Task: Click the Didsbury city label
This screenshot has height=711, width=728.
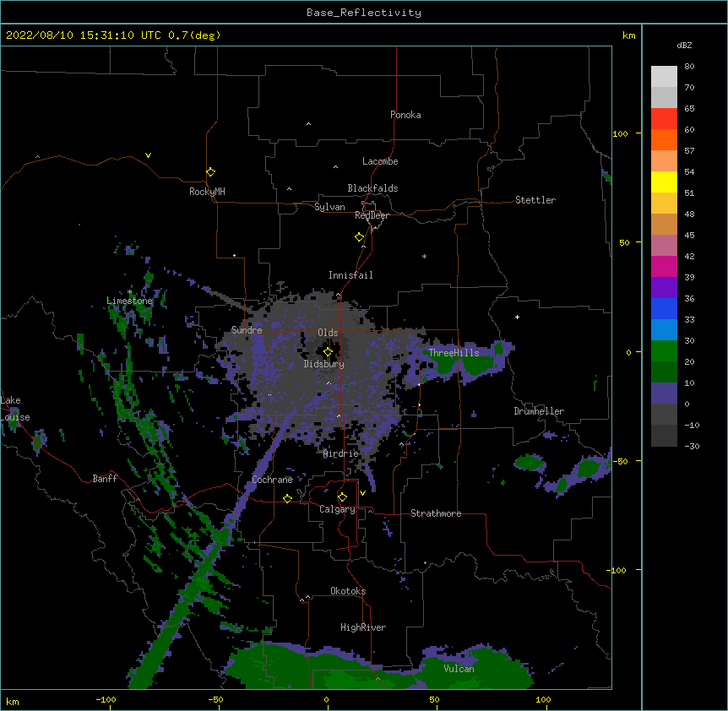Action: 324,364
